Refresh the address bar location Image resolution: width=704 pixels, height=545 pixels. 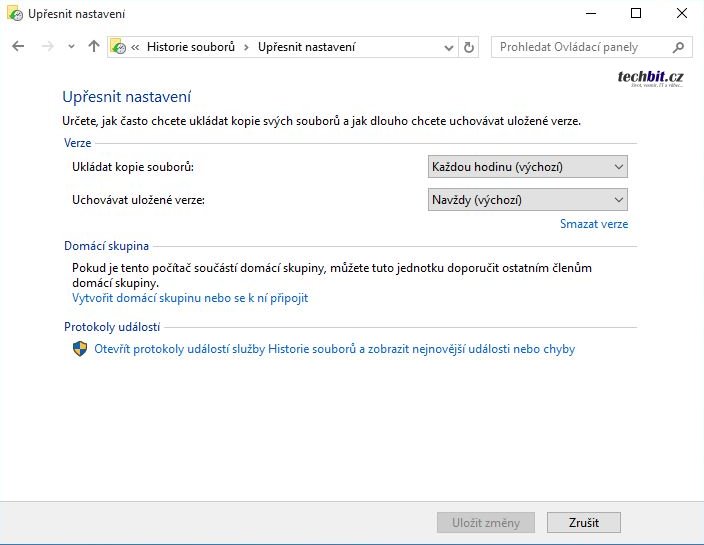click(470, 47)
